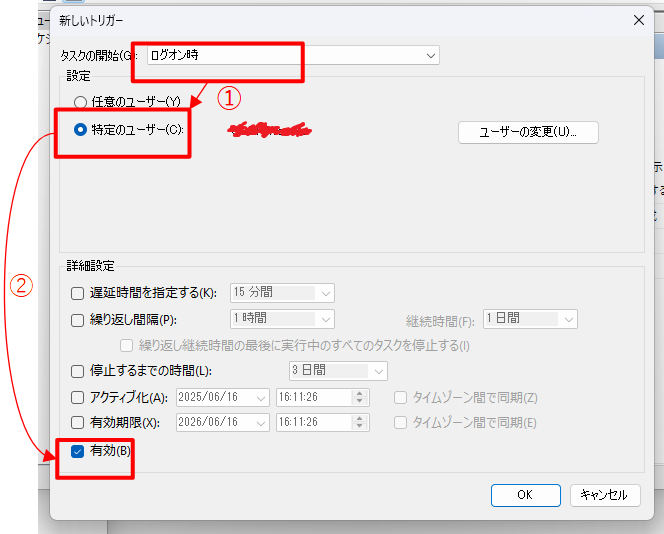This screenshot has width=664, height=534.
Task: Open the 1 時間 repeat interval dropdown
Action: pyautogui.click(x=282, y=319)
